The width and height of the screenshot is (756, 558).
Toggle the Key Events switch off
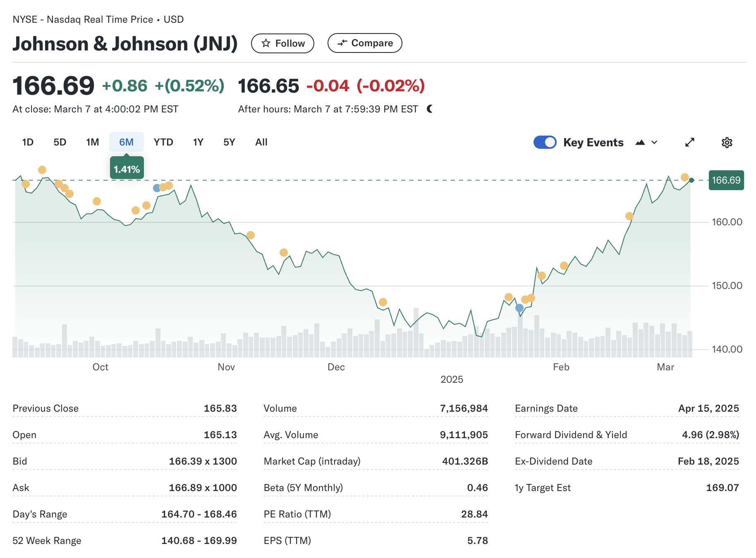[545, 142]
